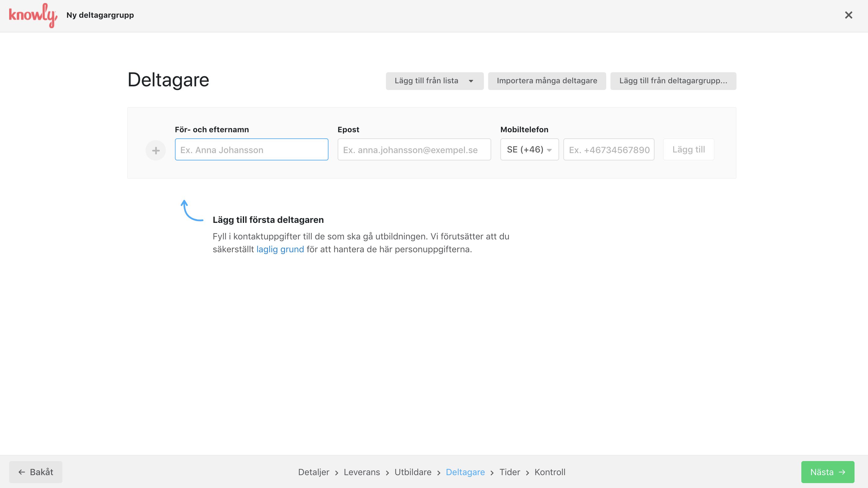Click Lägg till från deltagargrupp button
The image size is (868, 488).
coord(673,81)
